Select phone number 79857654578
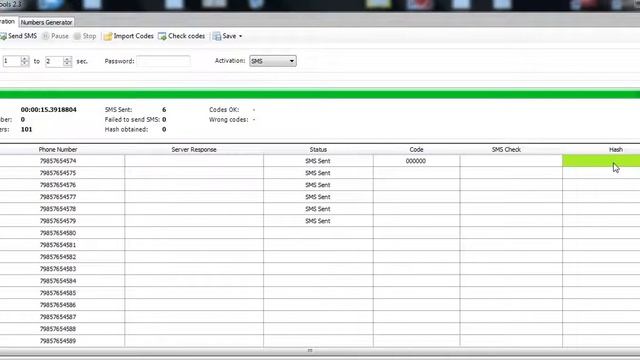The width and height of the screenshot is (640, 360). (x=58, y=209)
